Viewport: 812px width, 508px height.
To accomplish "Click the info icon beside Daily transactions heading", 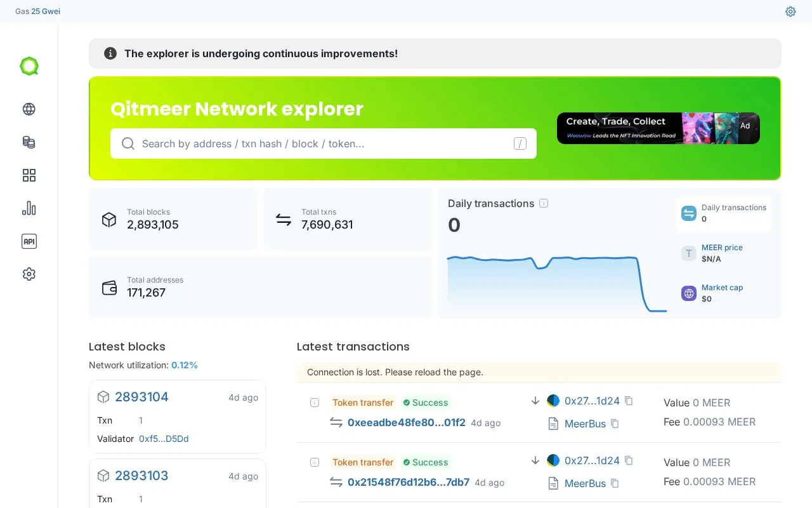I will coord(544,203).
